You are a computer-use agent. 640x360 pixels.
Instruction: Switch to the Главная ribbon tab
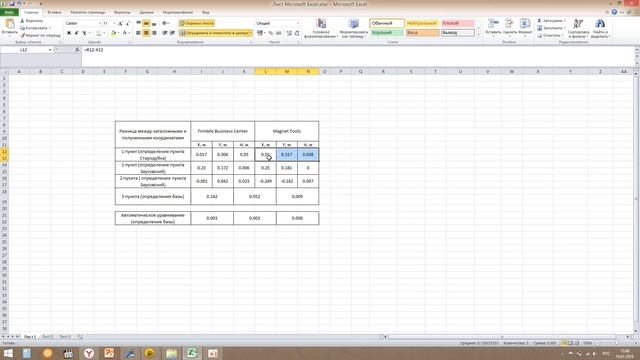(31, 12)
